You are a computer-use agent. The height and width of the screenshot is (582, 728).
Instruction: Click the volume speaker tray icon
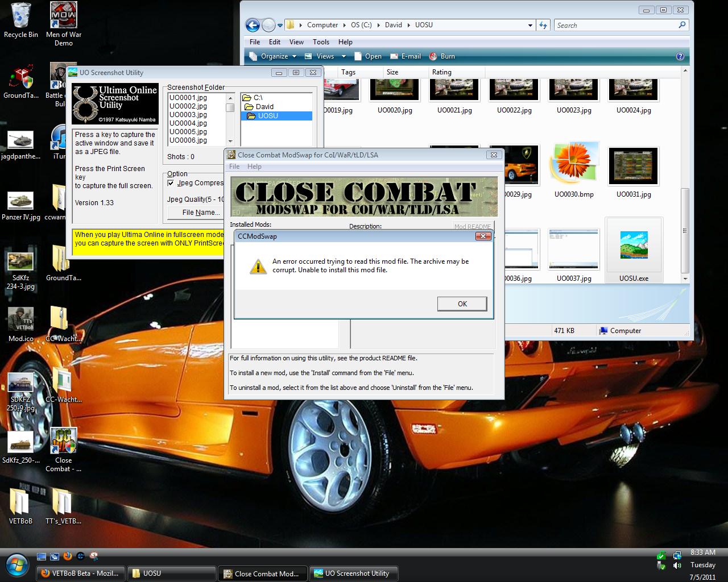click(x=677, y=566)
